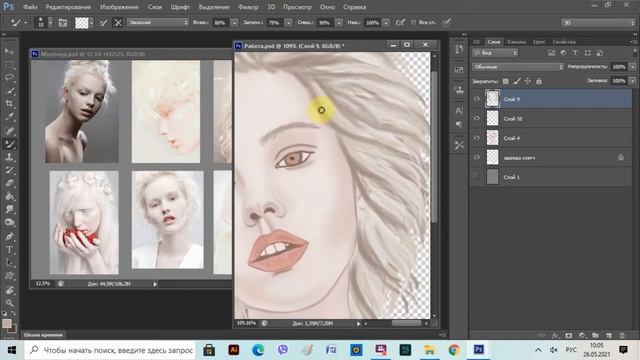Select the Horizontal Type tool
The image size is (640, 360).
(9, 249)
